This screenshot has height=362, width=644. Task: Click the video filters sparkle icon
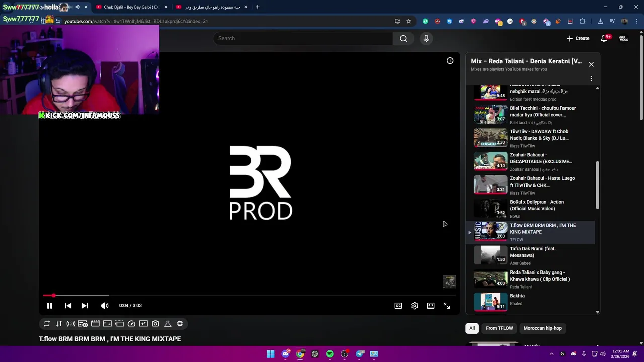point(143,324)
